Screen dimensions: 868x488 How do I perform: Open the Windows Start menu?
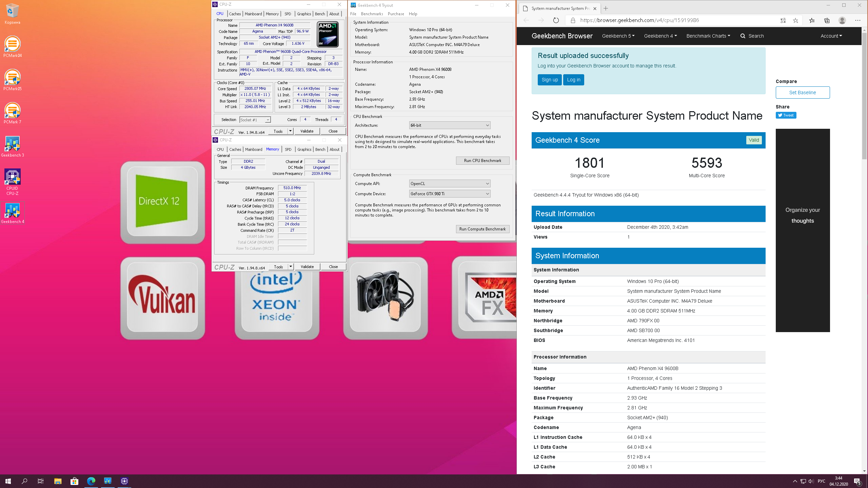click(x=8, y=481)
